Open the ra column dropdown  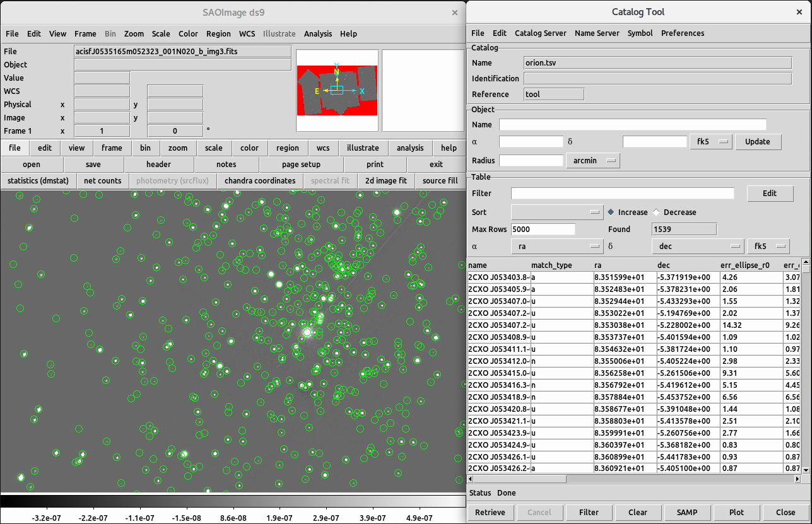556,246
